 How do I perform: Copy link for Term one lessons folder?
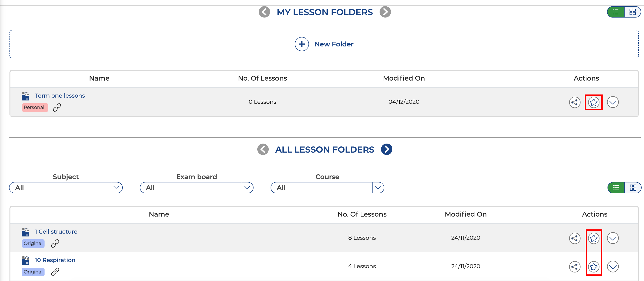tap(57, 108)
